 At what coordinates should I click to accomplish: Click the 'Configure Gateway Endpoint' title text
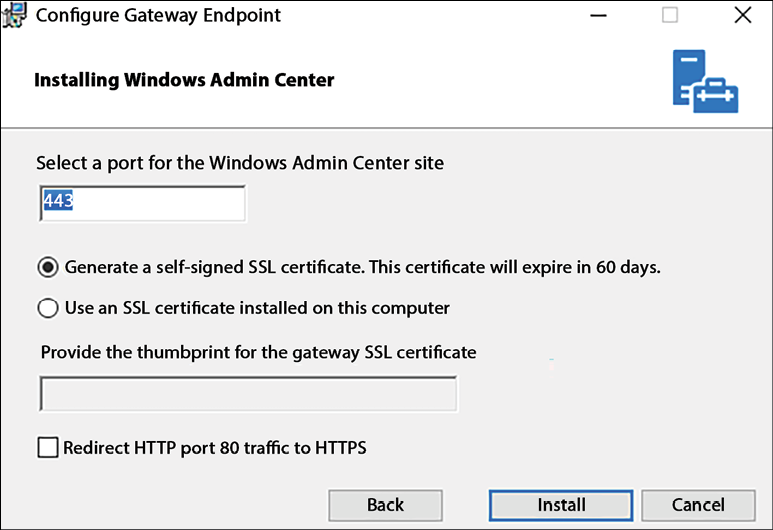pos(158,15)
